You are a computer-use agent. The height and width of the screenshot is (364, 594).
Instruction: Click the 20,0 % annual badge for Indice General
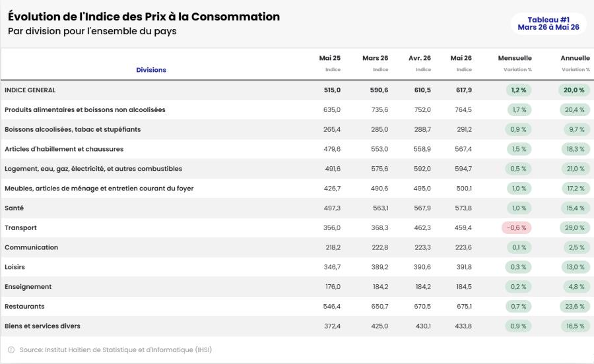click(x=574, y=90)
